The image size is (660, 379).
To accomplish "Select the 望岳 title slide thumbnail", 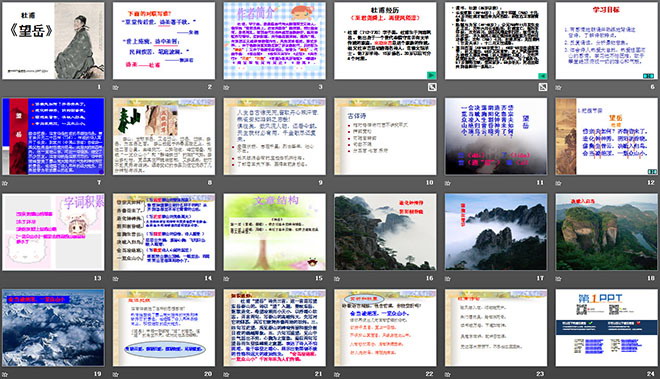I will 53,40.
